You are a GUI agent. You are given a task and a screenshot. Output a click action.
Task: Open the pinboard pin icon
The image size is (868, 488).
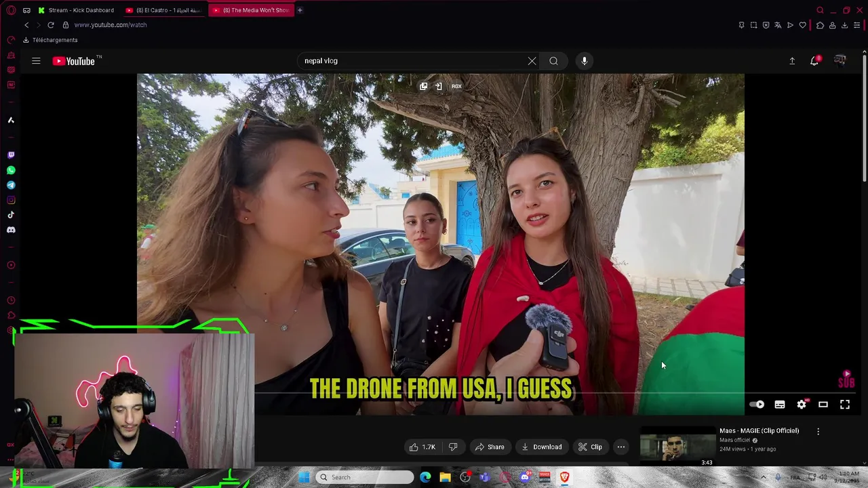pos(741,25)
